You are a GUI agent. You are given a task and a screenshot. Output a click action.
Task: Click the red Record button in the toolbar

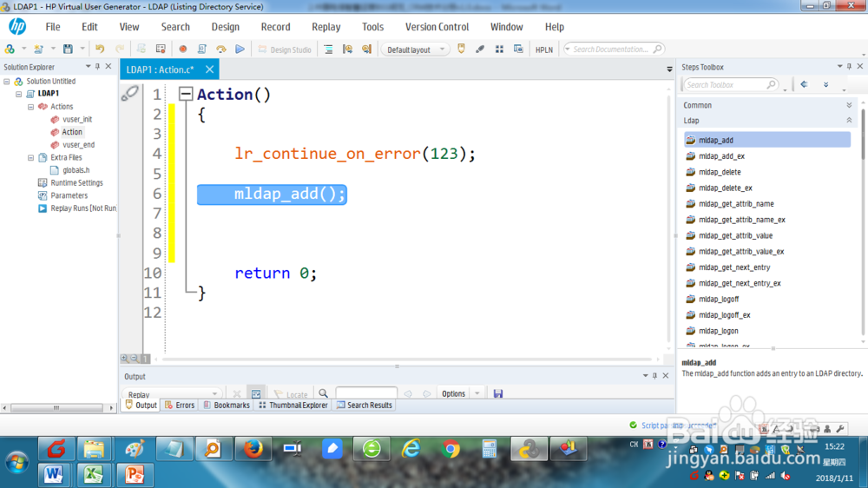pos(182,49)
